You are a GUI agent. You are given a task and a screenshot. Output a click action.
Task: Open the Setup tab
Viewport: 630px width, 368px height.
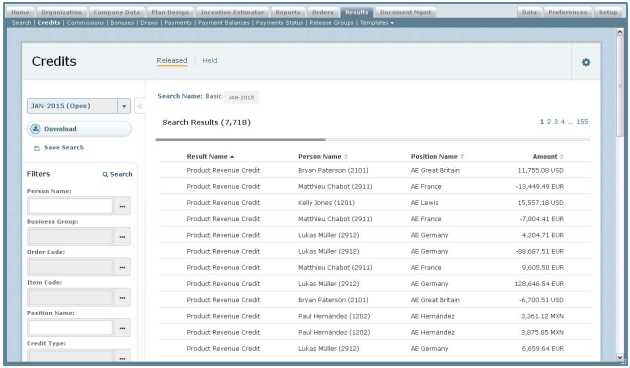click(608, 12)
